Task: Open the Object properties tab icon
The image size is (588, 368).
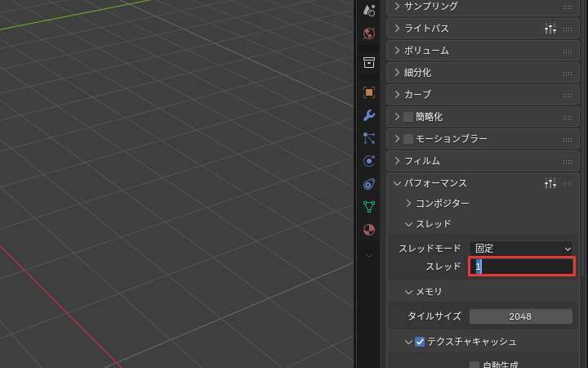Action: tap(369, 92)
